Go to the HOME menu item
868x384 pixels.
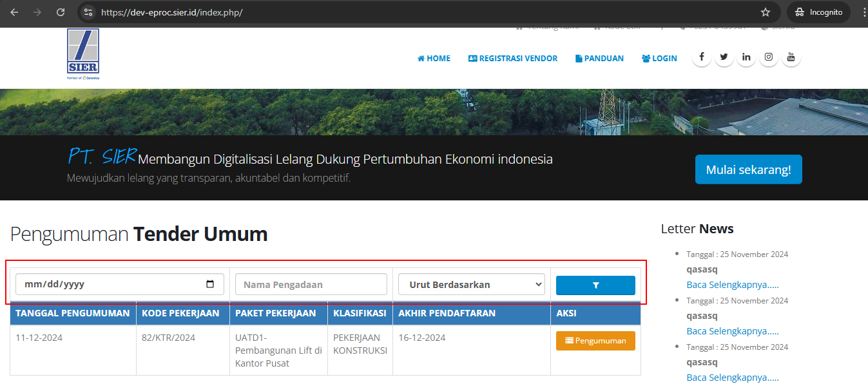pos(434,59)
